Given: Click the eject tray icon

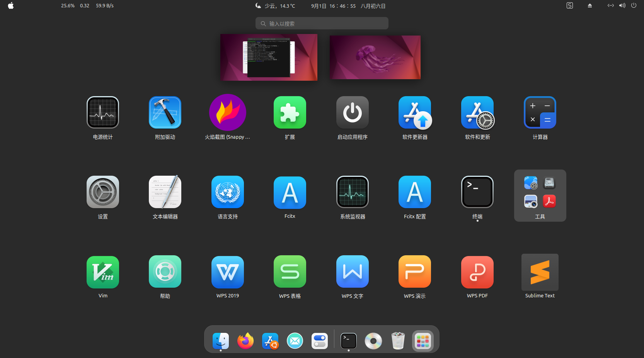Looking at the screenshot, I should tap(590, 5).
